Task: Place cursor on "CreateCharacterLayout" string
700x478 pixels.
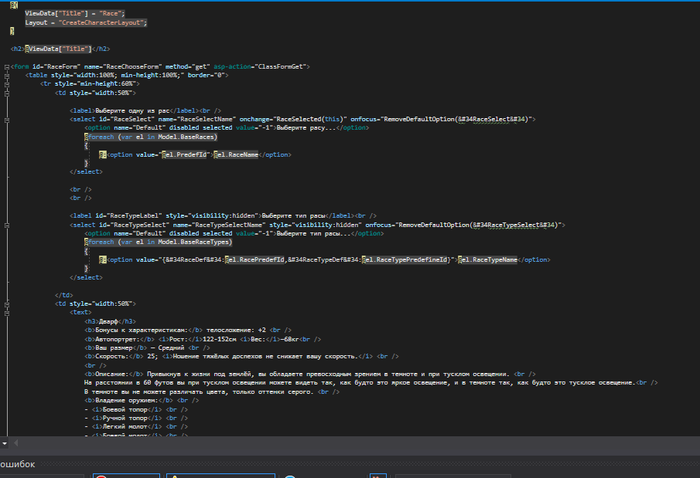Action: click(x=102, y=21)
